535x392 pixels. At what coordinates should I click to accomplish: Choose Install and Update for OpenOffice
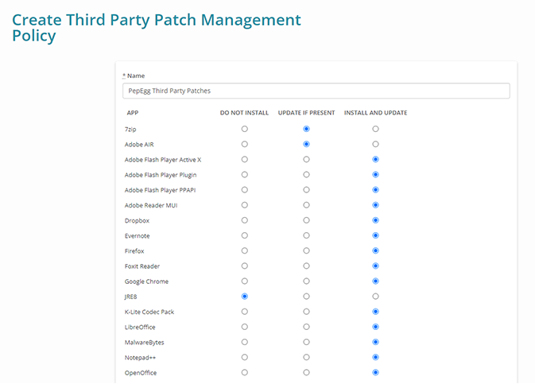[x=376, y=373]
